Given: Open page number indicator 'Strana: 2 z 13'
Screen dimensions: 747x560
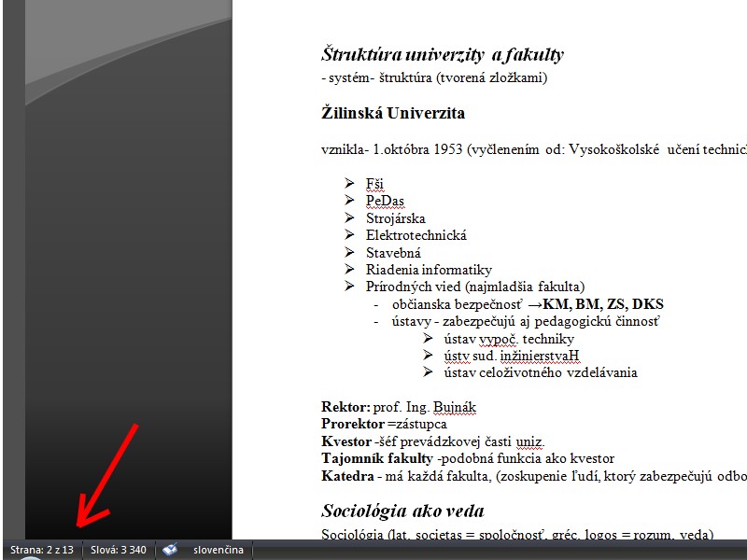Looking at the screenshot, I should (x=42, y=550).
